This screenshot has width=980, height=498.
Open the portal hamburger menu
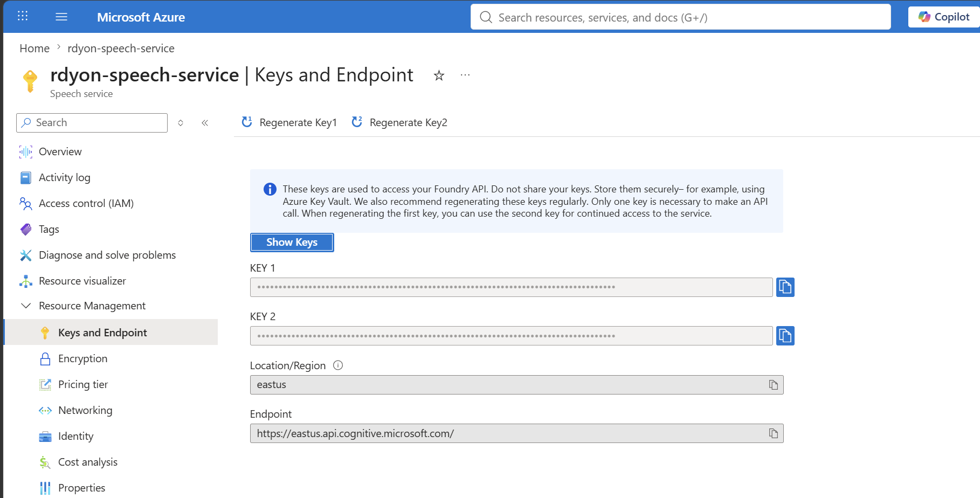coord(61,17)
